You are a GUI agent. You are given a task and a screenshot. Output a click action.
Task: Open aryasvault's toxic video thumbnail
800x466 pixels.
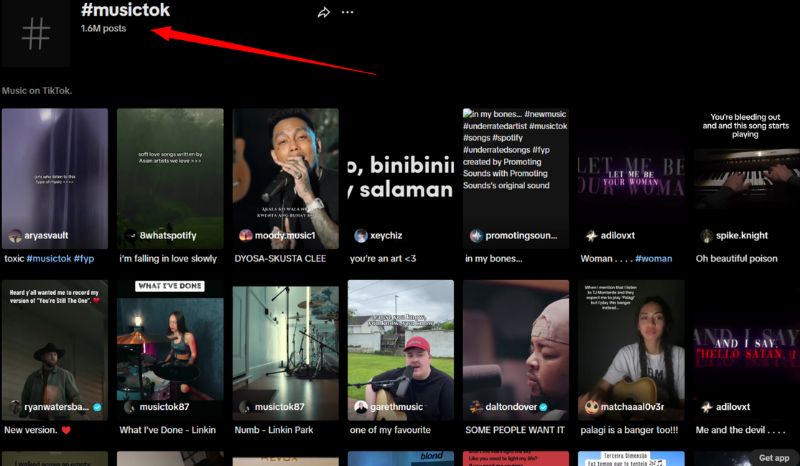55,178
